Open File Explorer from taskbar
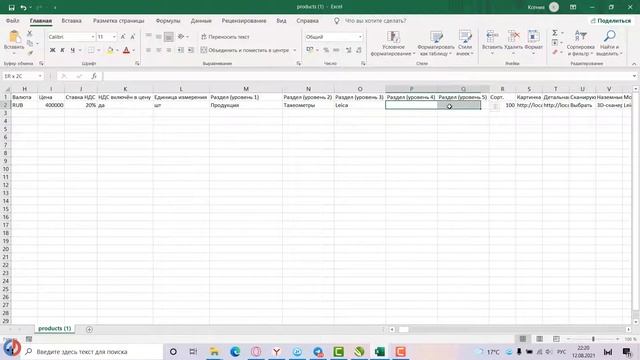Screen dimensions: 640x360 pos(214,351)
